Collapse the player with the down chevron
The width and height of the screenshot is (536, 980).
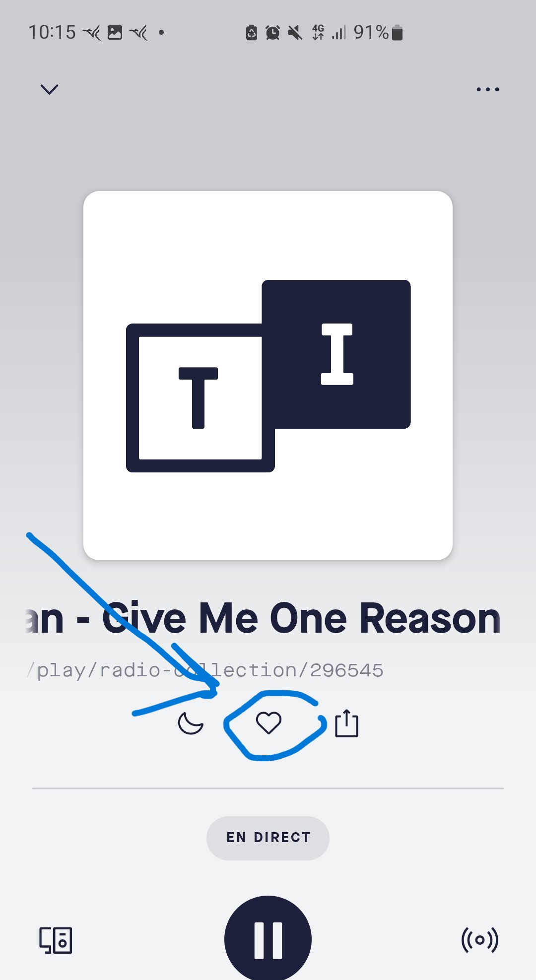49,89
